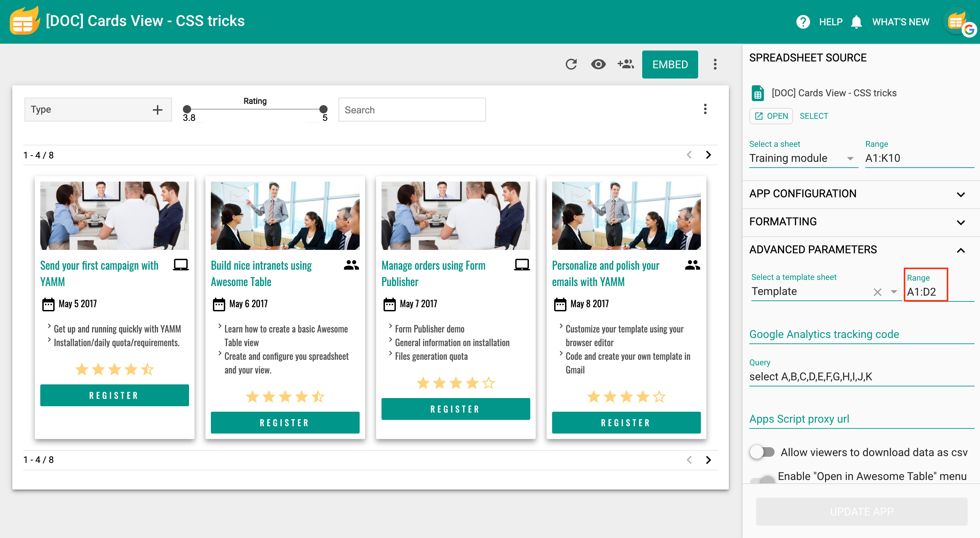980x538 pixels.
Task: Click calendar icon next to May 7 2017
Action: coord(390,305)
